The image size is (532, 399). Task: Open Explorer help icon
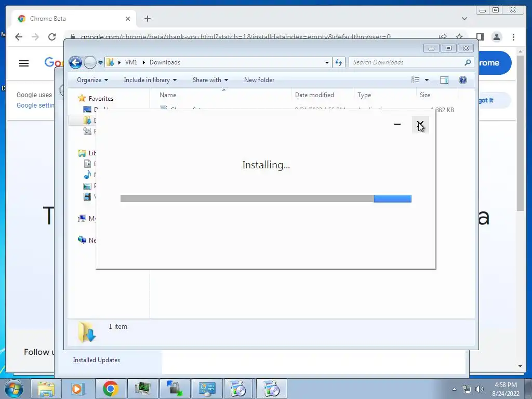[x=462, y=79]
